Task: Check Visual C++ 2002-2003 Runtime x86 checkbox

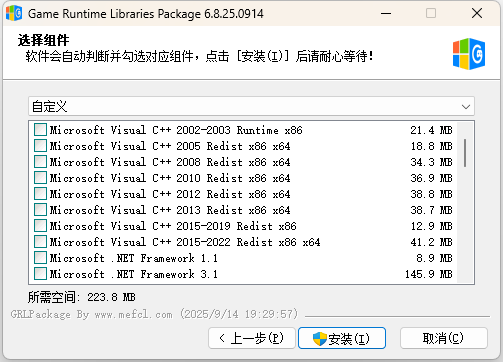Action: point(40,129)
